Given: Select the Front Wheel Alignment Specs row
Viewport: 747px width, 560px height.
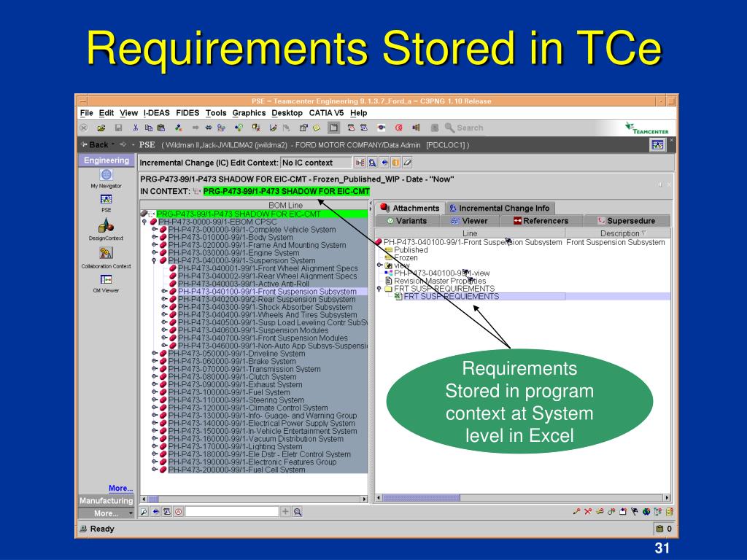Looking at the screenshot, I should 268,268.
